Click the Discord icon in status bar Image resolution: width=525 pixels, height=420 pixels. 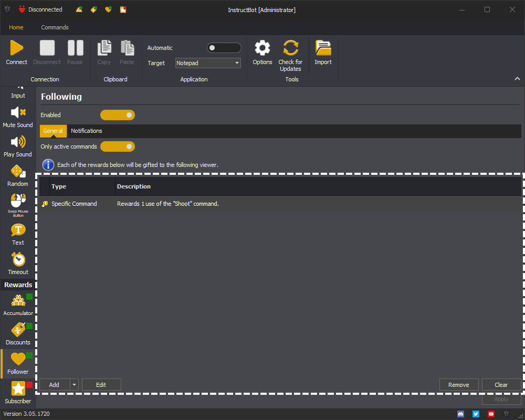pos(461,414)
